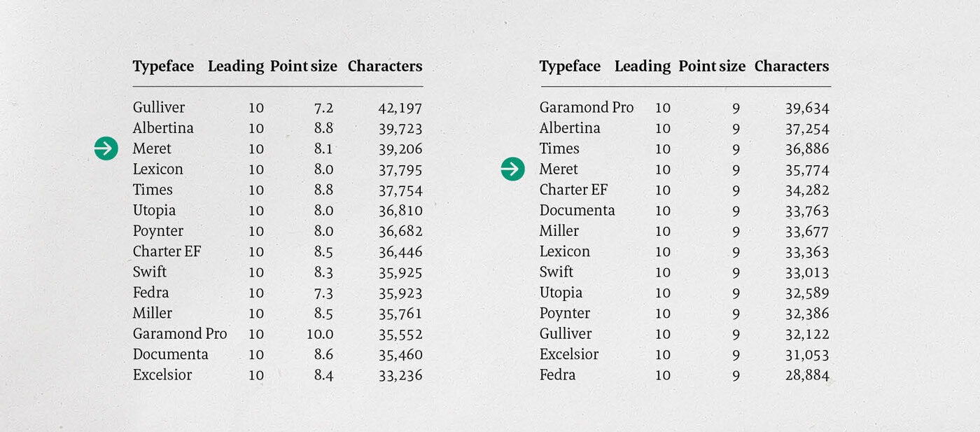Select the Documenta name in the left table
Image resolution: width=980 pixels, height=432 pixels.
171,354
